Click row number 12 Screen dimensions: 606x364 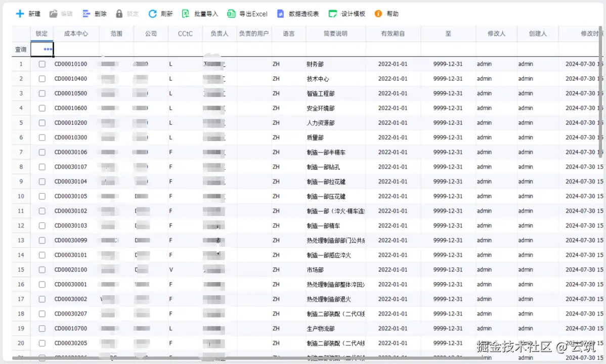(x=21, y=225)
